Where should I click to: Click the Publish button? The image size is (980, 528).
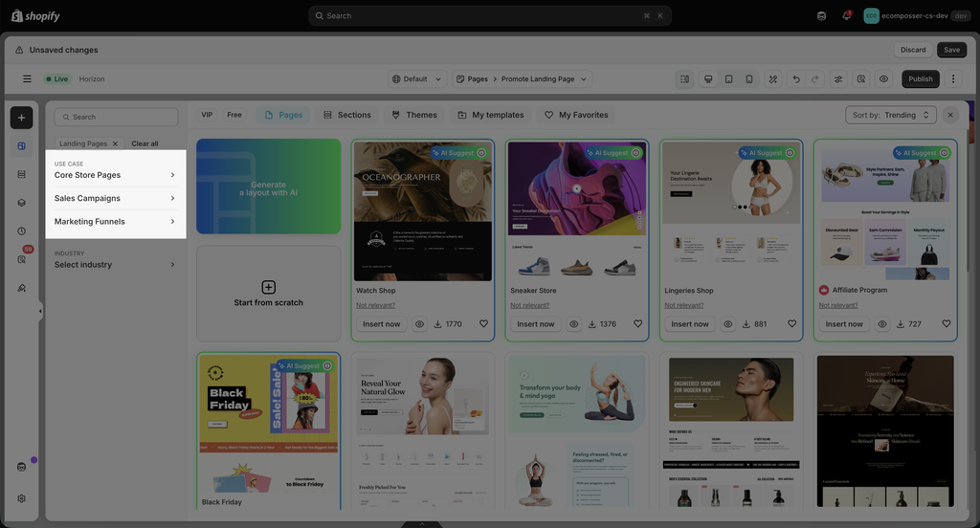click(x=921, y=78)
